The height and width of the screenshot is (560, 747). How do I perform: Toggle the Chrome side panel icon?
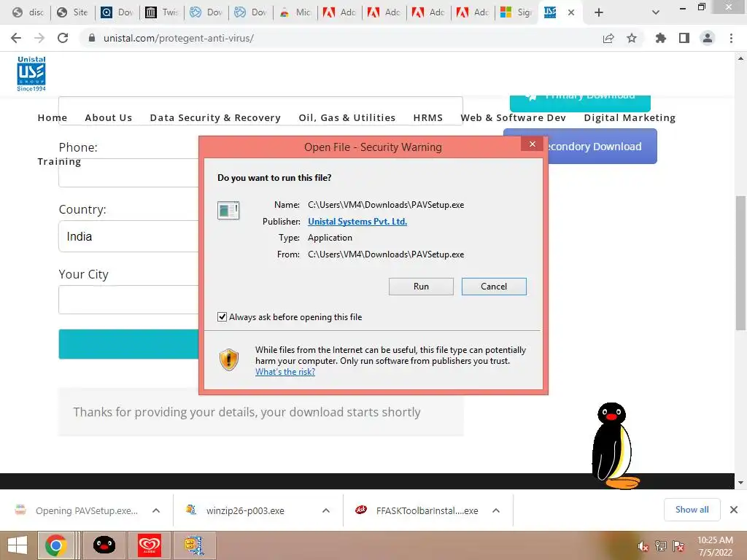click(x=684, y=38)
